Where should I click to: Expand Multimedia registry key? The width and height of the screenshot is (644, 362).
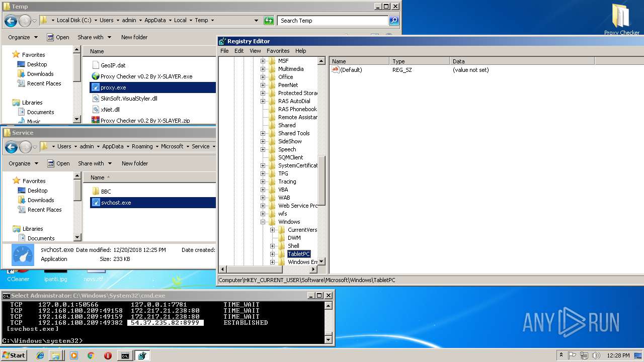(263, 69)
